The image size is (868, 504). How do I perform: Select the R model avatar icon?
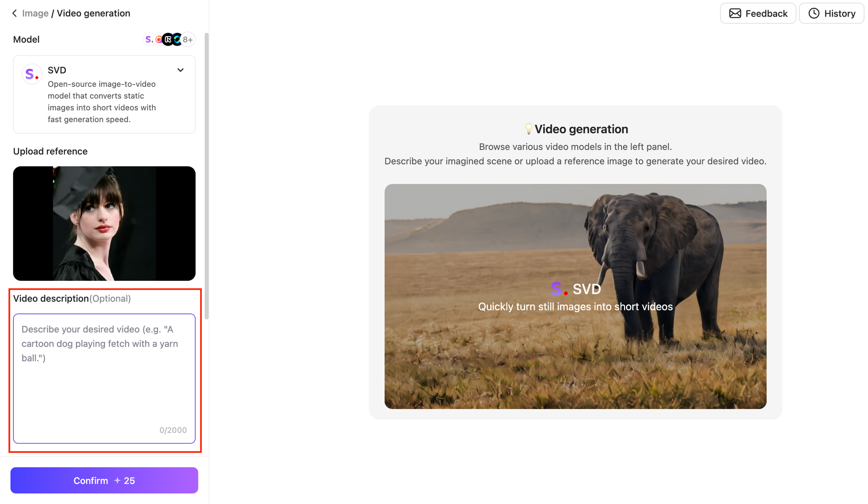point(170,39)
